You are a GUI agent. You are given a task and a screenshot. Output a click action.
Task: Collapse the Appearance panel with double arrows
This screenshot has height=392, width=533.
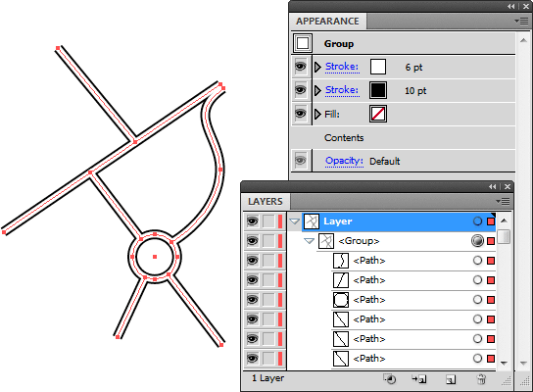coord(511,7)
